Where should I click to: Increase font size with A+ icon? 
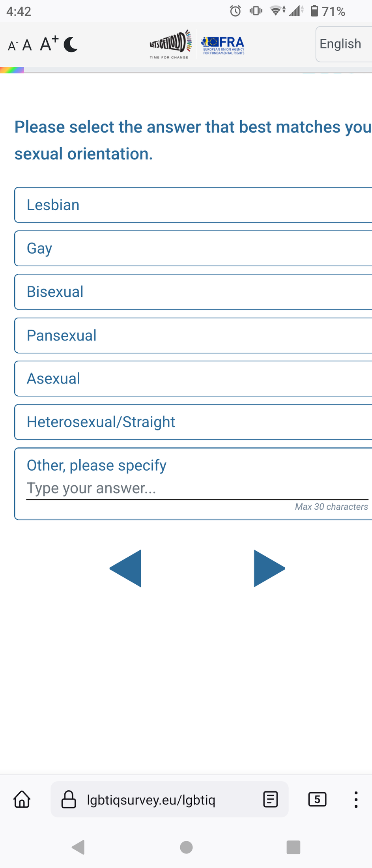[x=49, y=43]
